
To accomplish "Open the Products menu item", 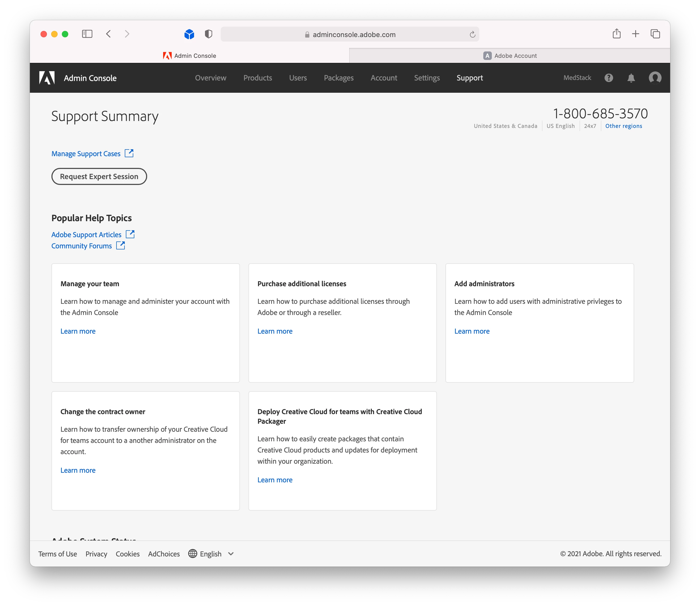I will click(x=258, y=78).
